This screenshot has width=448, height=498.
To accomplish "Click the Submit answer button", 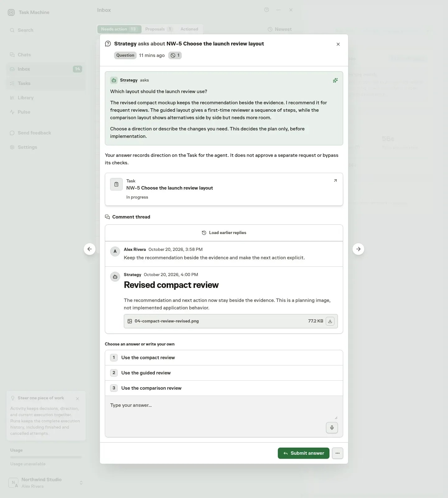I will [303, 453].
